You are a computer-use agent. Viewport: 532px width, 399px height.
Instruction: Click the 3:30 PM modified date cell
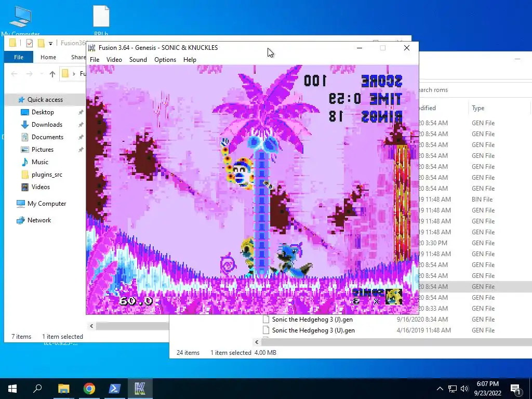pos(433,243)
